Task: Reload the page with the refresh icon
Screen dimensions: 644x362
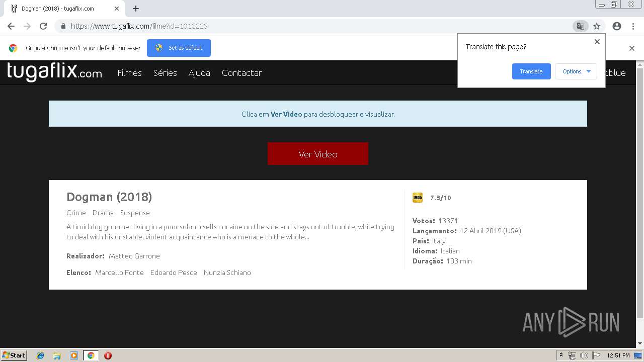Action: coord(43,26)
